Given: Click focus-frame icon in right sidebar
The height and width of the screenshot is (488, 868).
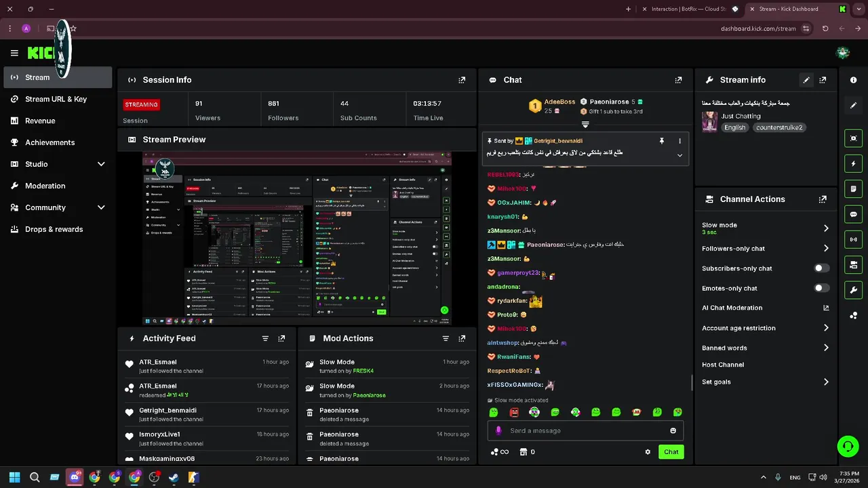Looking at the screenshot, I should [853, 138].
